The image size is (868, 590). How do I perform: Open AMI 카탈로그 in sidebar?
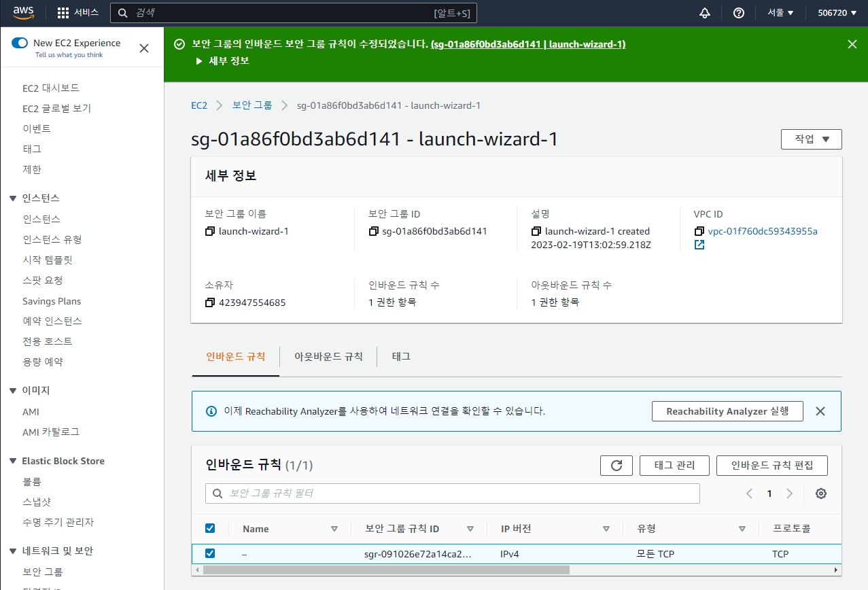click(51, 432)
